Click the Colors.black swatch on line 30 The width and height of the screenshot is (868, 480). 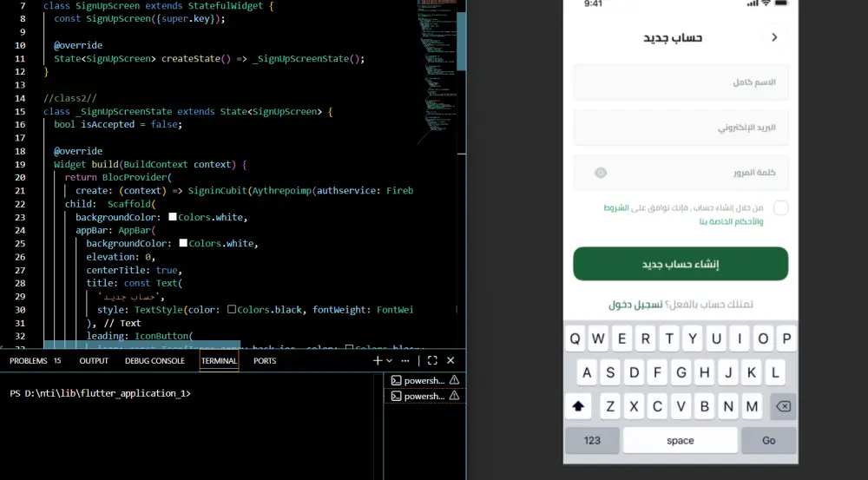(x=232, y=309)
